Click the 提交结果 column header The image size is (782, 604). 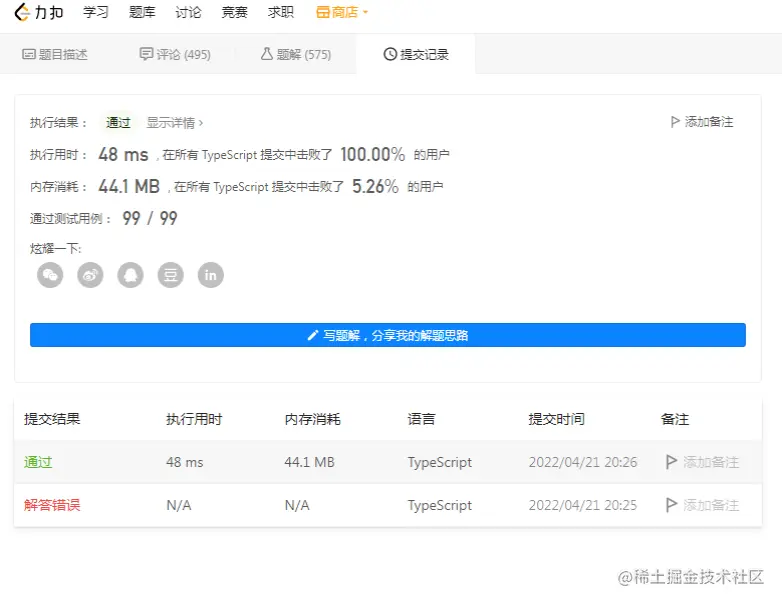[x=52, y=419]
